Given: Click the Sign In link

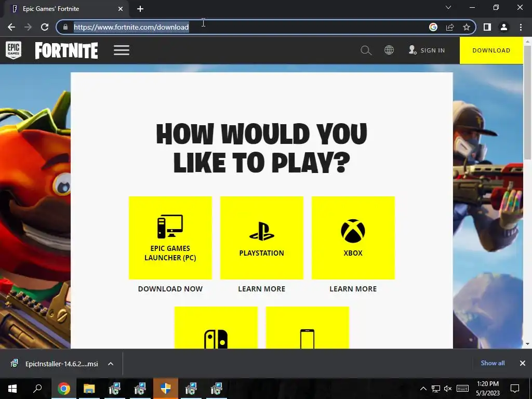Looking at the screenshot, I should (427, 50).
